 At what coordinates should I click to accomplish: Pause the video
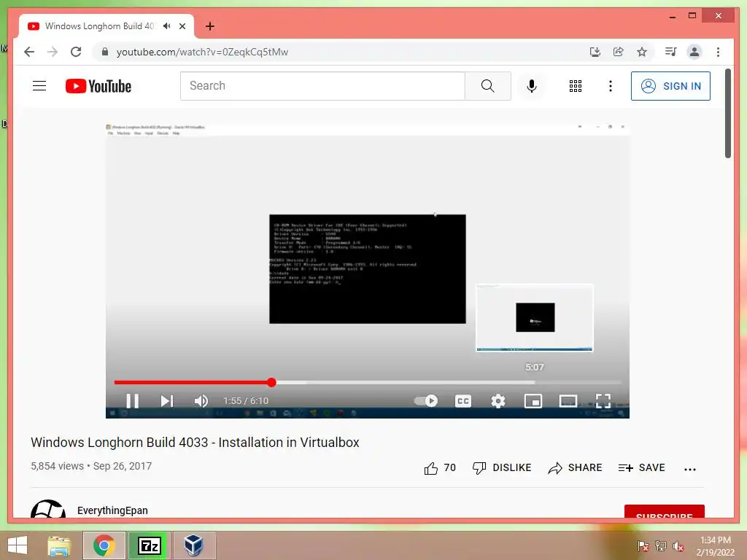coord(133,401)
